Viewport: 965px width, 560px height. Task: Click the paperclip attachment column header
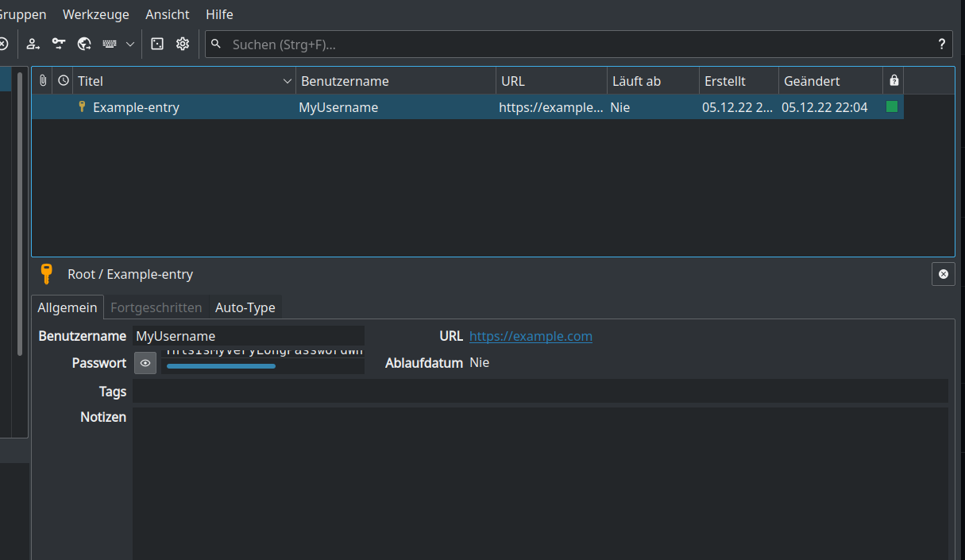click(41, 80)
